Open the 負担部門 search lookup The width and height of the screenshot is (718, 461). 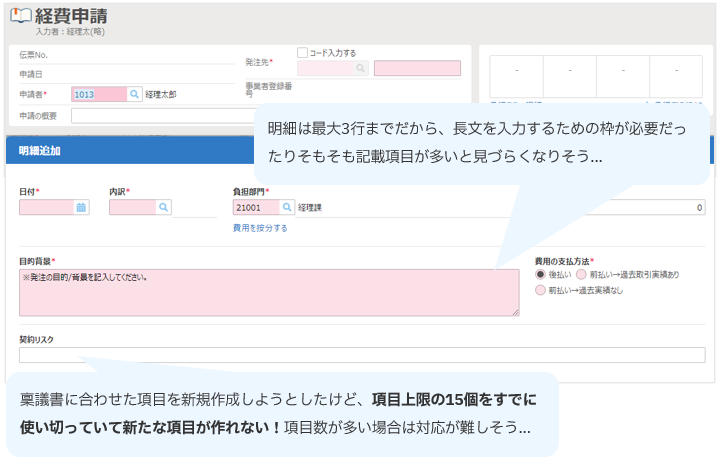(287, 208)
